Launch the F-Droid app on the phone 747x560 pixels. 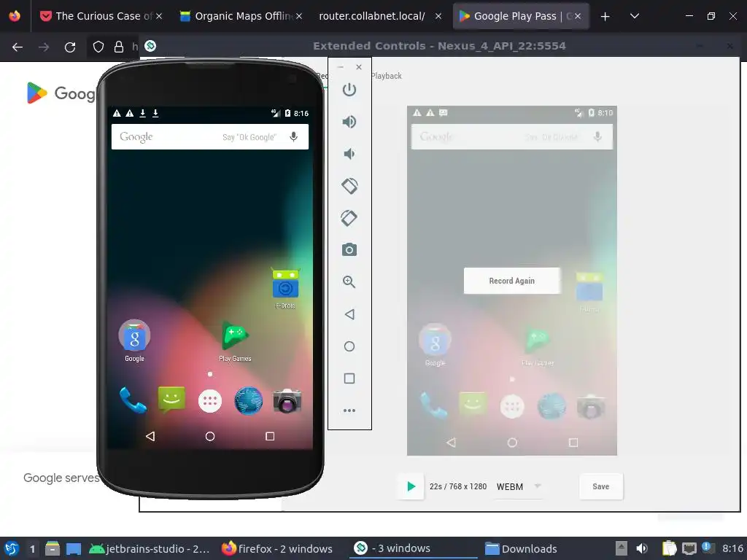coord(285,289)
